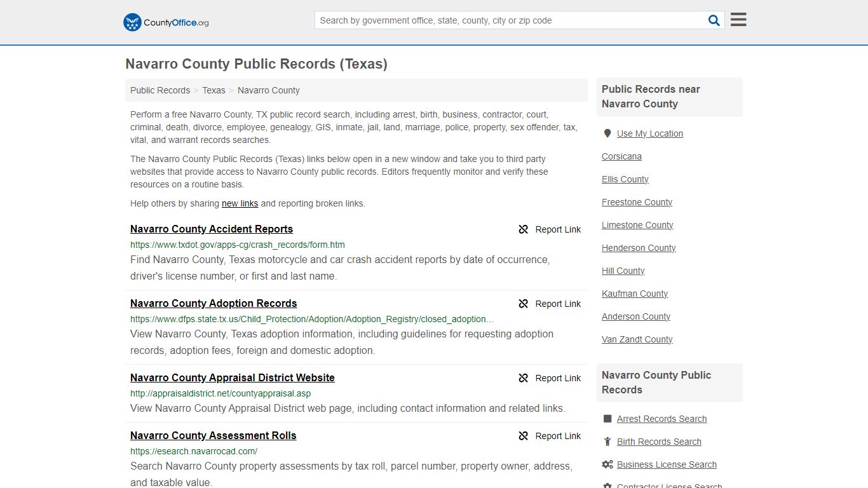Open Freestone County link
This screenshot has height=488, width=868.
[x=637, y=202]
